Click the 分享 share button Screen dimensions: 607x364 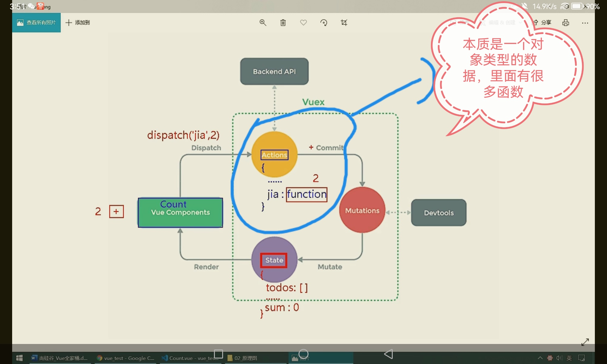point(542,22)
